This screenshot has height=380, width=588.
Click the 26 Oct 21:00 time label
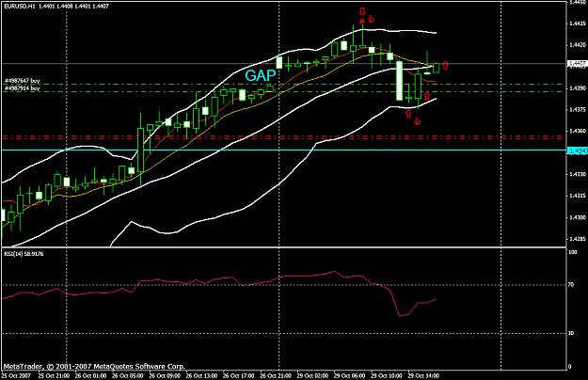coord(276,375)
